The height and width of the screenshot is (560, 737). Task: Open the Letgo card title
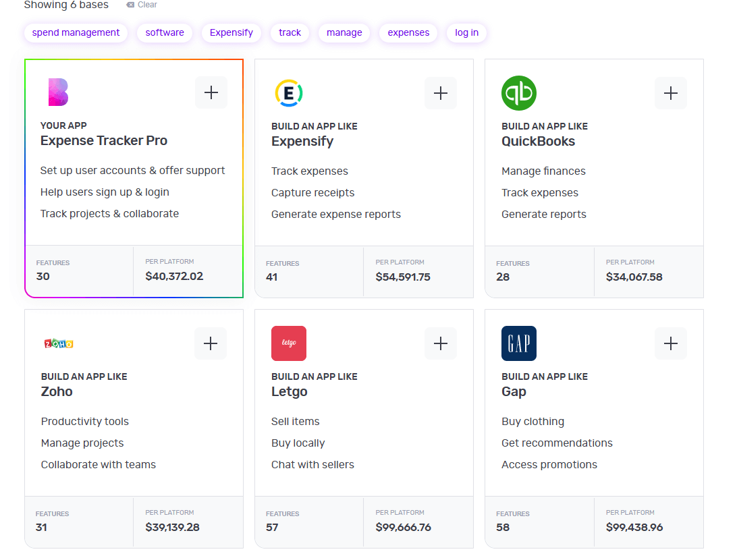289,392
